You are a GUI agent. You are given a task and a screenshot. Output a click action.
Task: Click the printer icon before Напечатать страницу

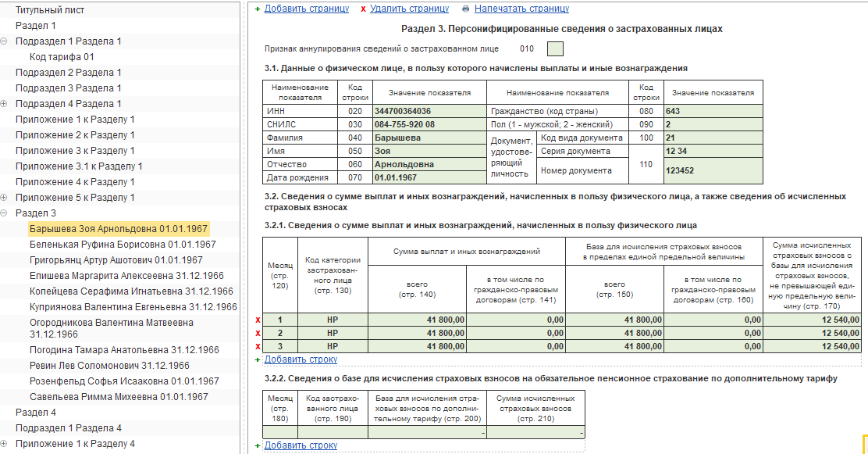[466, 9]
